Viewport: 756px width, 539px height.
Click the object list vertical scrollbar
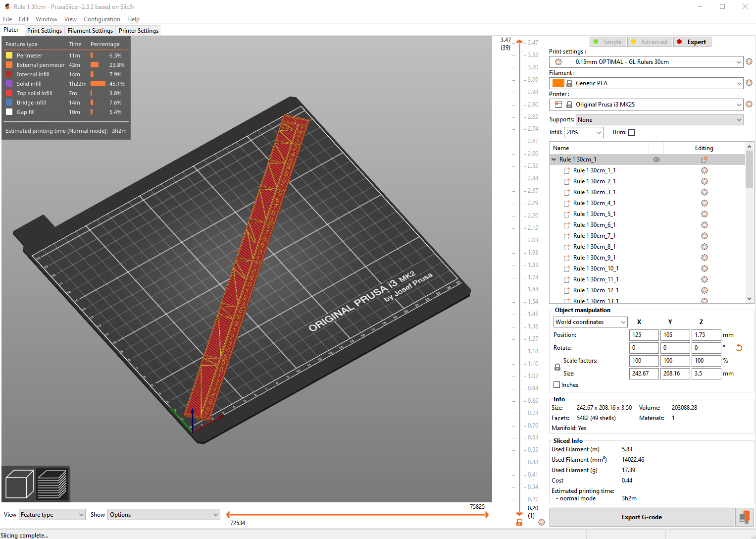pyautogui.click(x=749, y=222)
